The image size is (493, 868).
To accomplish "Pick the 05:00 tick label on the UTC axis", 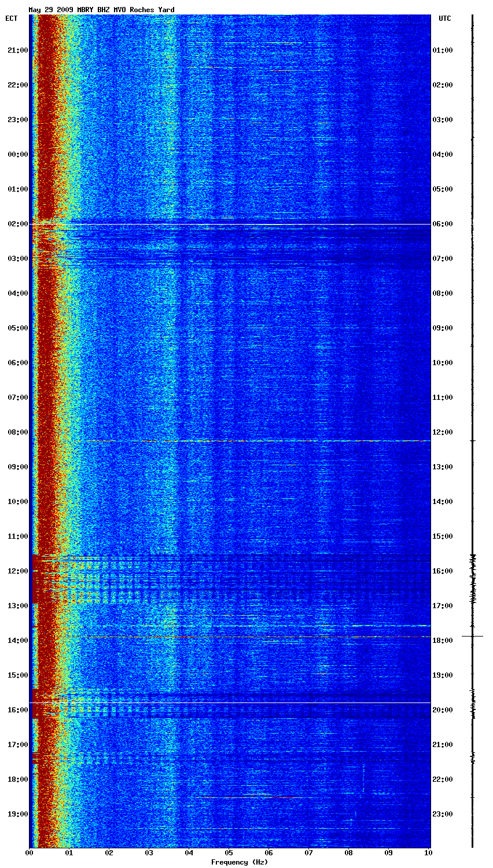I will [443, 189].
